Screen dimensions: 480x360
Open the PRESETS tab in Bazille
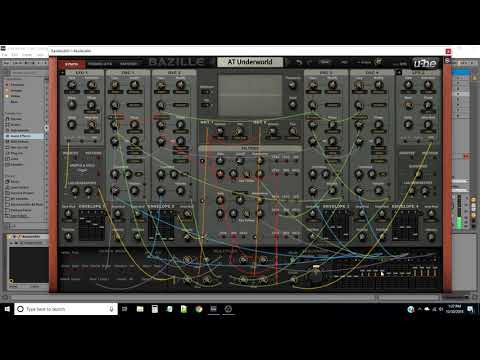(x=128, y=64)
